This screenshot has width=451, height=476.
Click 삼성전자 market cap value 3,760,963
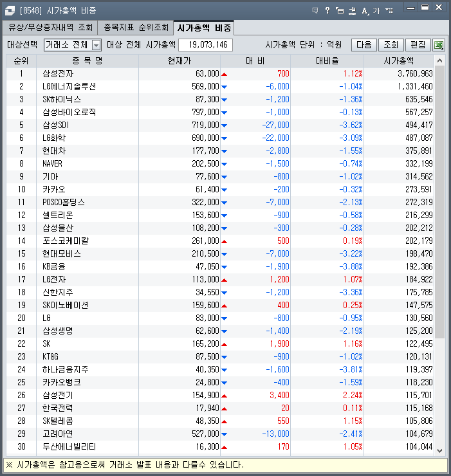(x=415, y=74)
